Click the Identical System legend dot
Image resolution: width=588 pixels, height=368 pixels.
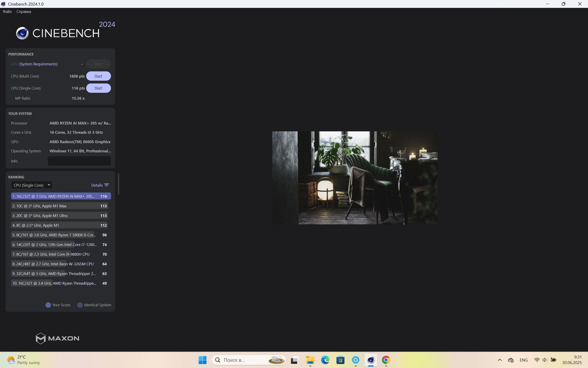[80, 305]
